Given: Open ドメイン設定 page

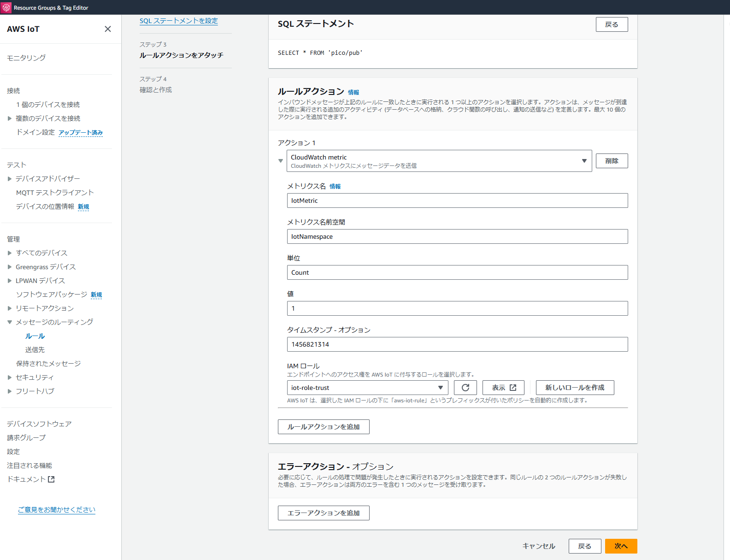Looking at the screenshot, I should 35,132.
